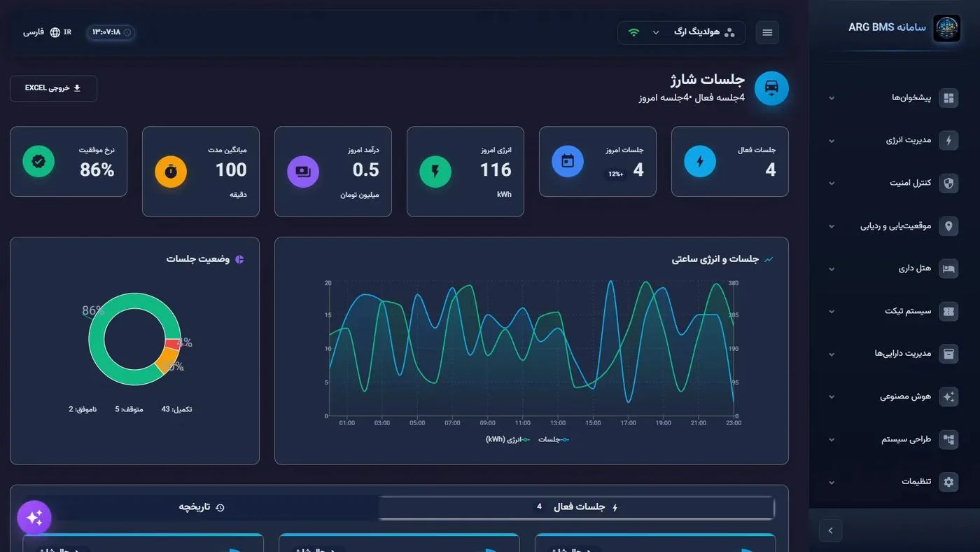Click the هتل داری bed sidebar icon
The height and width of the screenshot is (552, 980).
point(948,269)
